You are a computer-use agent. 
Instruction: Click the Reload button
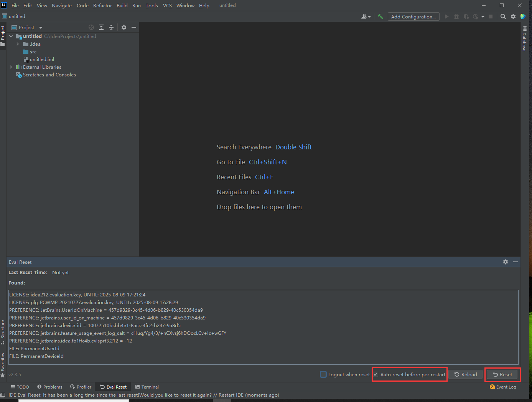point(466,374)
